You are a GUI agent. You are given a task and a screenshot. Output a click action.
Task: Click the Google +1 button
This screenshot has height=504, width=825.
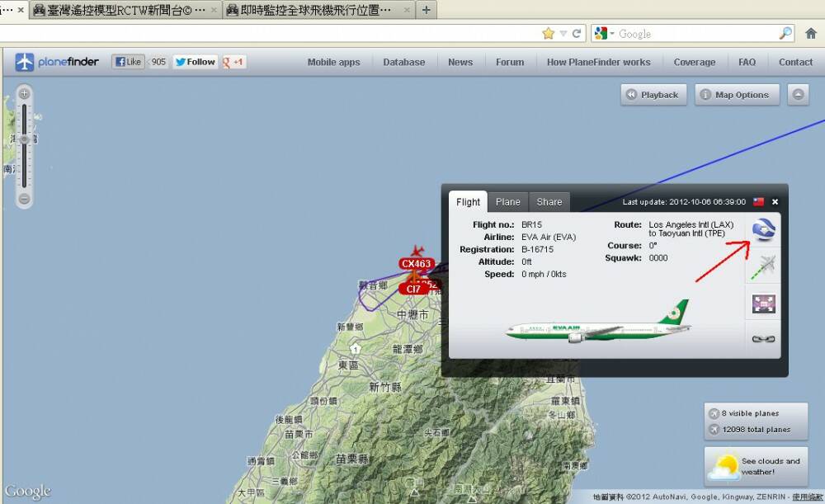[x=233, y=62]
